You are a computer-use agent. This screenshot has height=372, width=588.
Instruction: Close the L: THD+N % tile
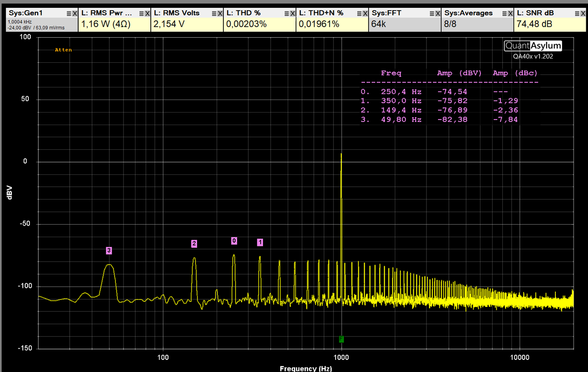click(x=365, y=13)
